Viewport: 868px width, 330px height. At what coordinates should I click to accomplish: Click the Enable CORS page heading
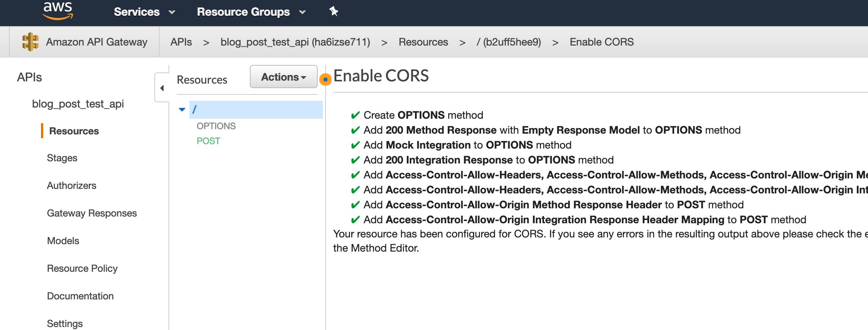tap(381, 76)
